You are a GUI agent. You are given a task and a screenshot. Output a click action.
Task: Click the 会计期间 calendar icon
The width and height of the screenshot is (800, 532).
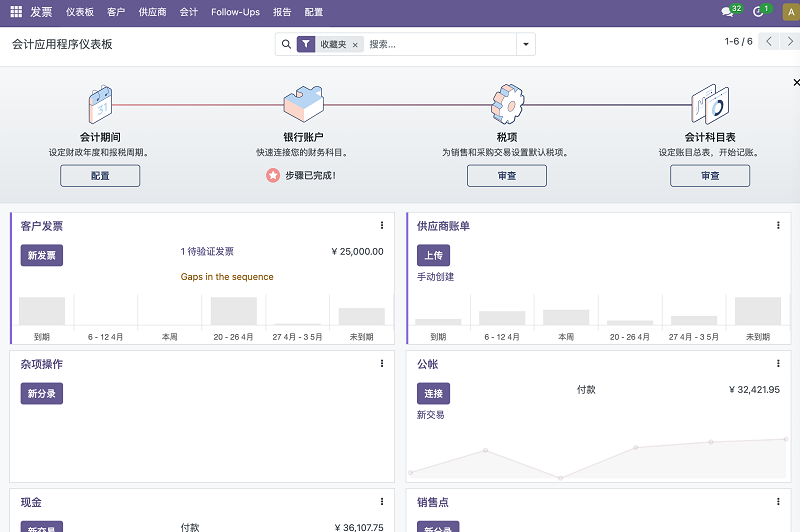pos(100,104)
